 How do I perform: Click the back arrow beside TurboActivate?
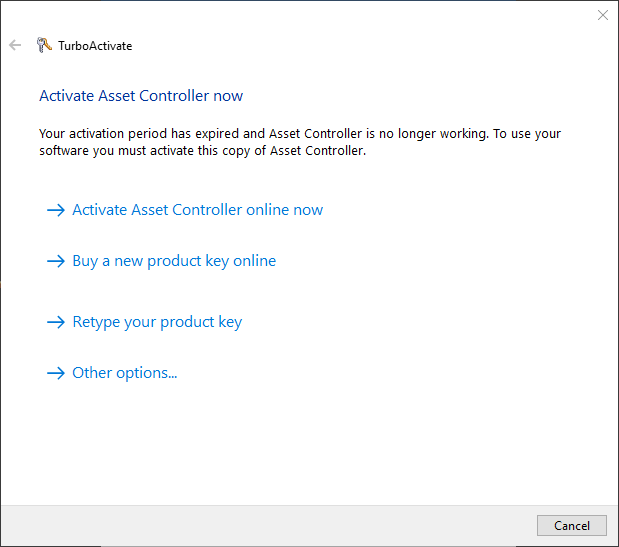(15, 45)
